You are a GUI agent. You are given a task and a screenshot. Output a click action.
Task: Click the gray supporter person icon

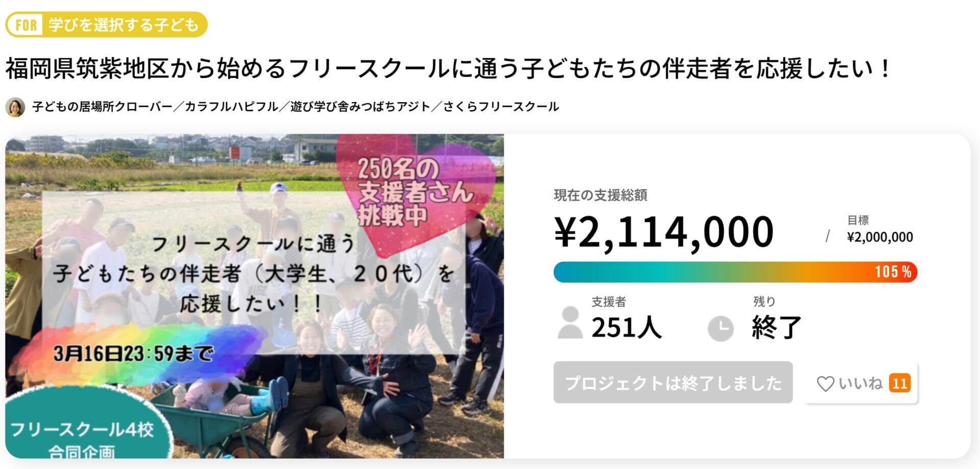(x=570, y=323)
